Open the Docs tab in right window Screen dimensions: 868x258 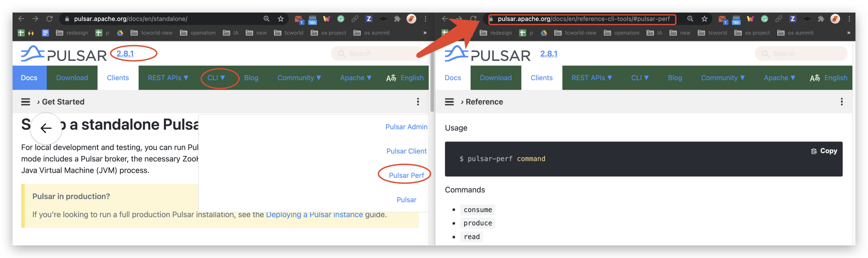pos(453,78)
